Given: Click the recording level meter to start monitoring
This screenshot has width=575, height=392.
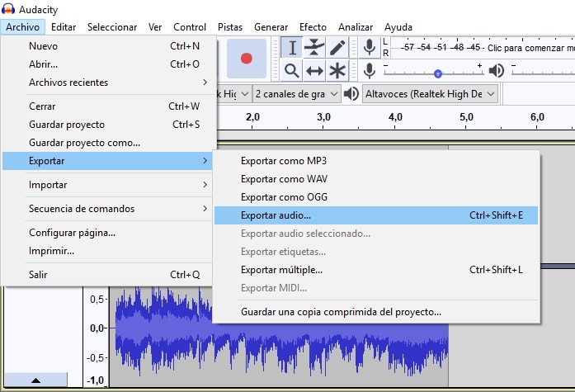Looking at the screenshot, I should (x=483, y=48).
